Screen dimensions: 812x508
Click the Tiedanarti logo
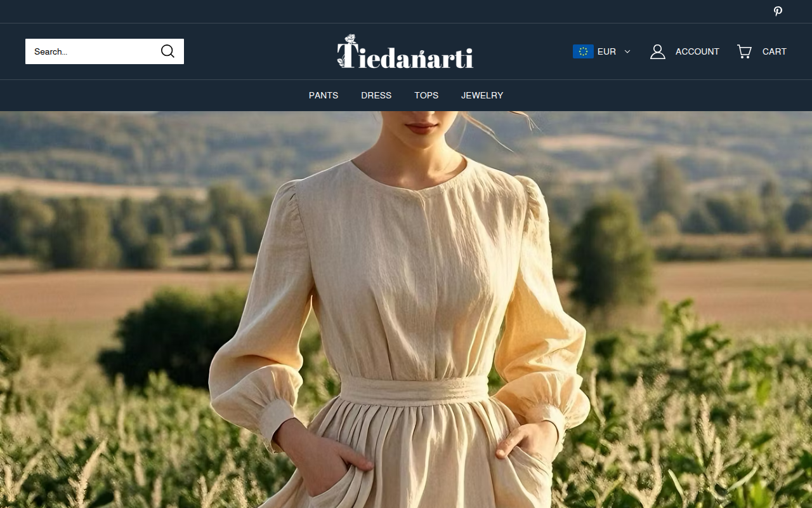[x=405, y=51]
